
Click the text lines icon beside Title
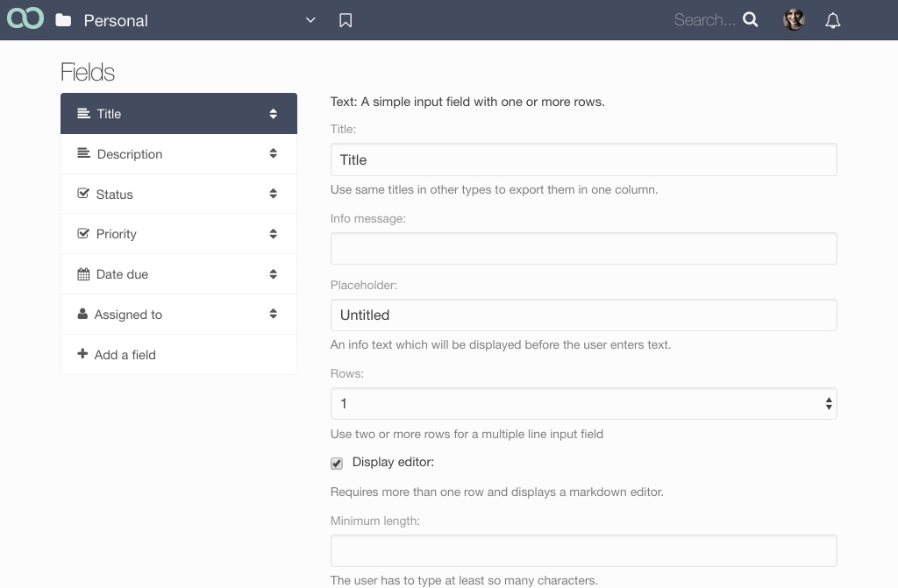[x=83, y=113]
